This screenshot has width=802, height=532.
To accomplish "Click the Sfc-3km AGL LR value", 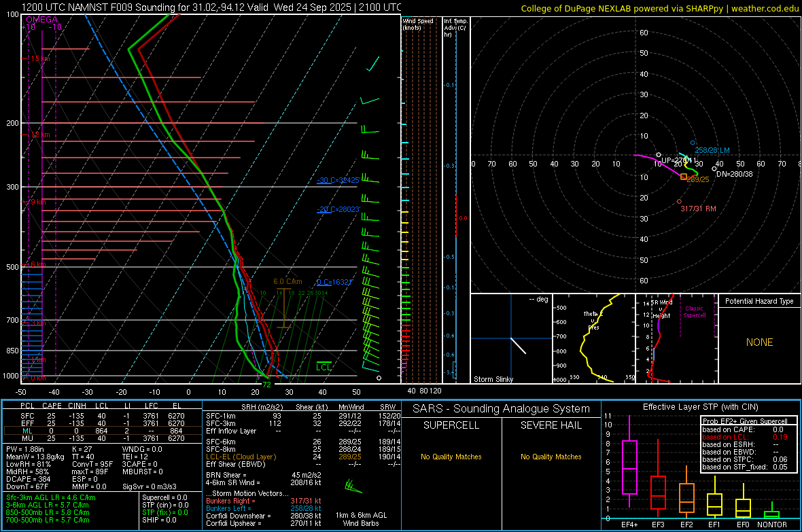I will [x=51, y=497].
